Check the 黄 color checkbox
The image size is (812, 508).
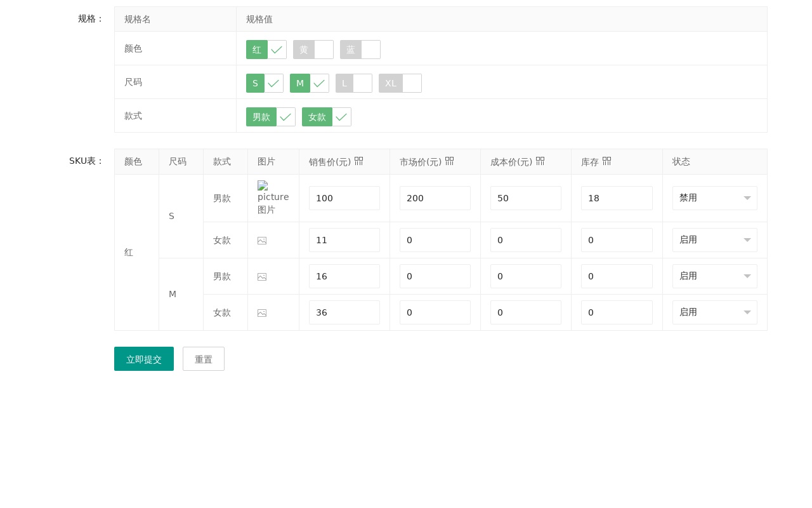[313, 50]
